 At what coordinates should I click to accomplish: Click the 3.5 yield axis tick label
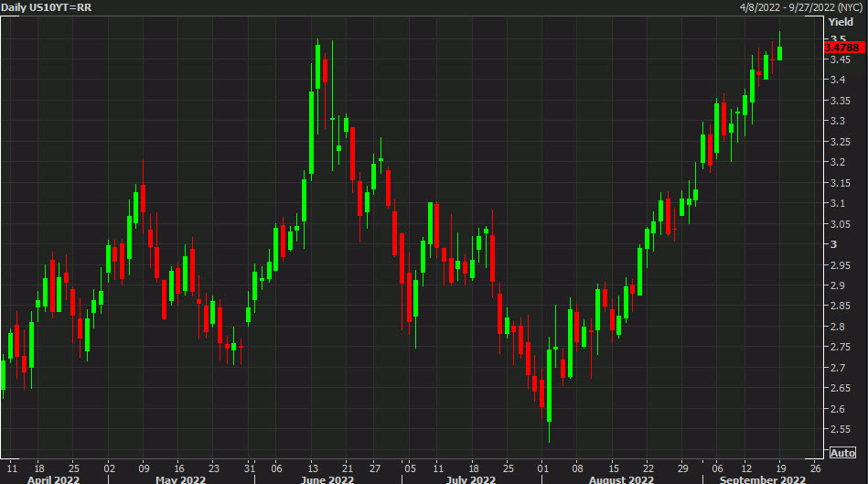[836, 38]
